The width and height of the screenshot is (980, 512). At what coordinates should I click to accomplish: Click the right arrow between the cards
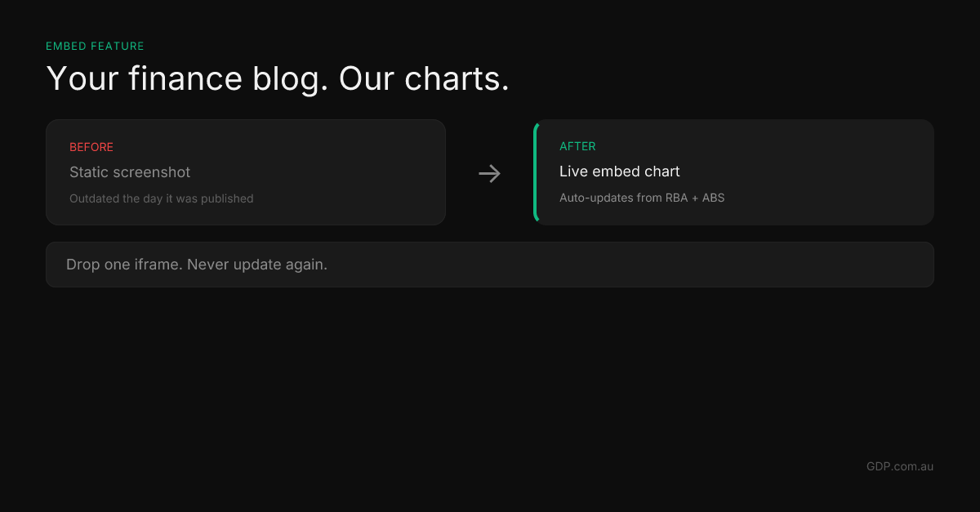tap(489, 173)
